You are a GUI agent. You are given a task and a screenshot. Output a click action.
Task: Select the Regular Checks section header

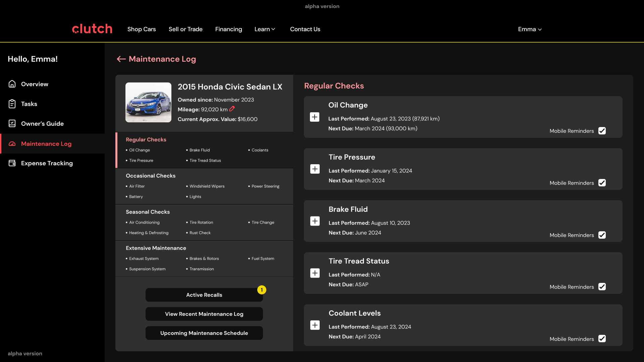146,139
